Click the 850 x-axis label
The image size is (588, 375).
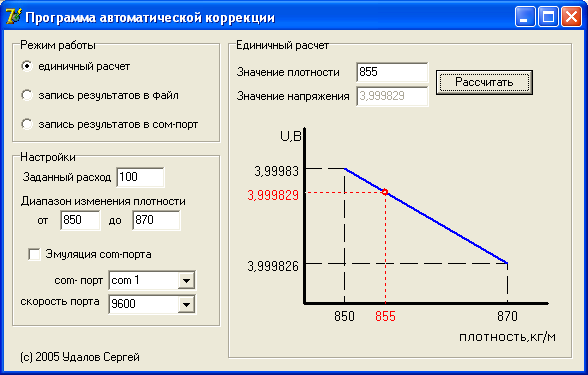point(344,316)
